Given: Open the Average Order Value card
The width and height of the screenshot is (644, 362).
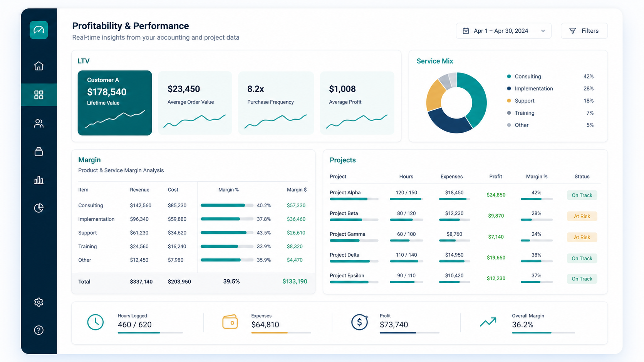Looking at the screenshot, I should pyautogui.click(x=195, y=103).
